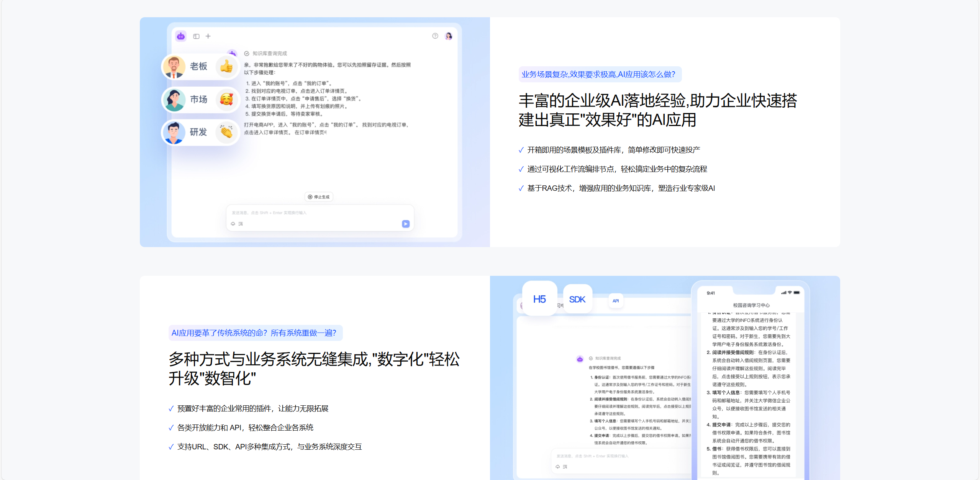Click phone step 3 填写个人信息
Viewport: 980px width, 480px height.
coord(748,405)
